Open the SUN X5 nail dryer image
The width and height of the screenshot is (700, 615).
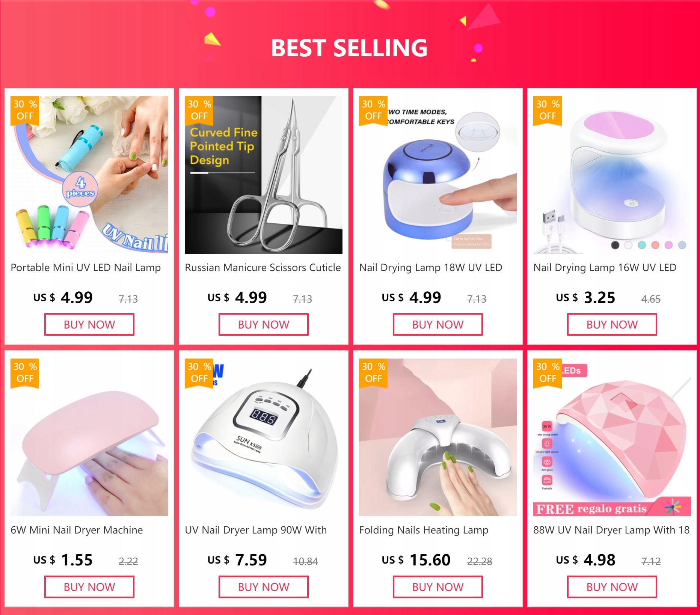point(264,437)
